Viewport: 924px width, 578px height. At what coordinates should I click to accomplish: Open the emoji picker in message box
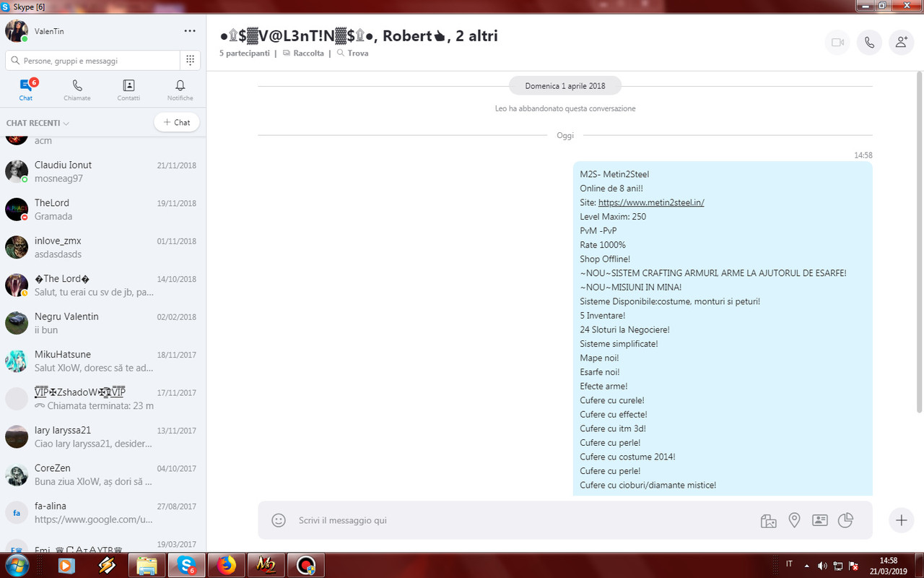point(278,520)
